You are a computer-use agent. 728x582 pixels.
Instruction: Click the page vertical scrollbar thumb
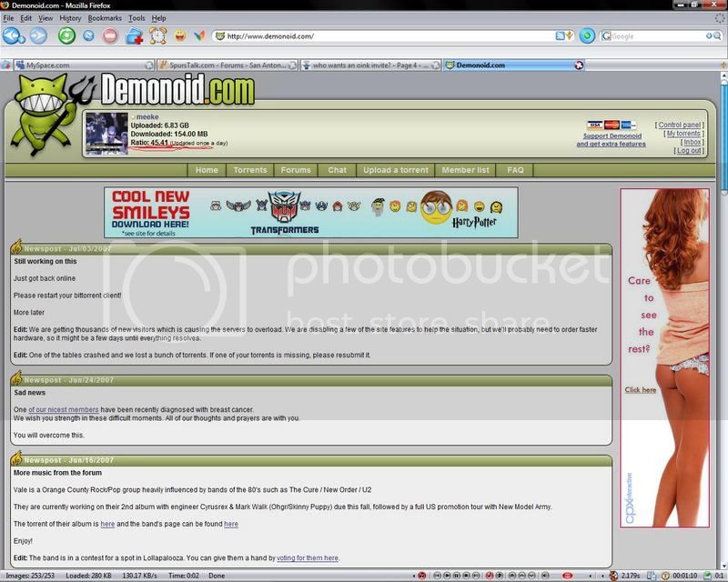tap(723, 137)
